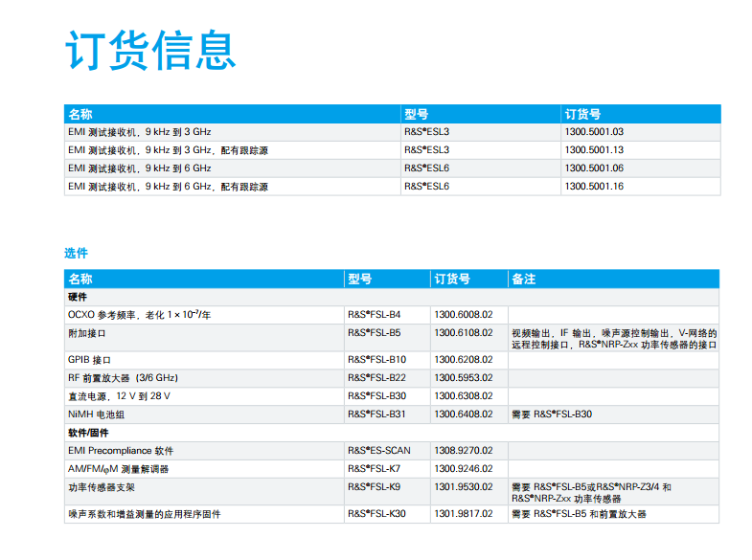The height and width of the screenshot is (560, 752).
Task: Select model R&S FSL-K7
Action: click(x=374, y=469)
